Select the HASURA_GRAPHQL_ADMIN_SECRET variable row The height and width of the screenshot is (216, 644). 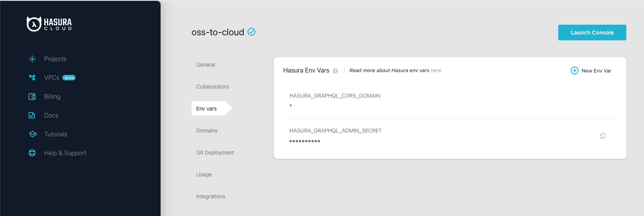coord(450,136)
